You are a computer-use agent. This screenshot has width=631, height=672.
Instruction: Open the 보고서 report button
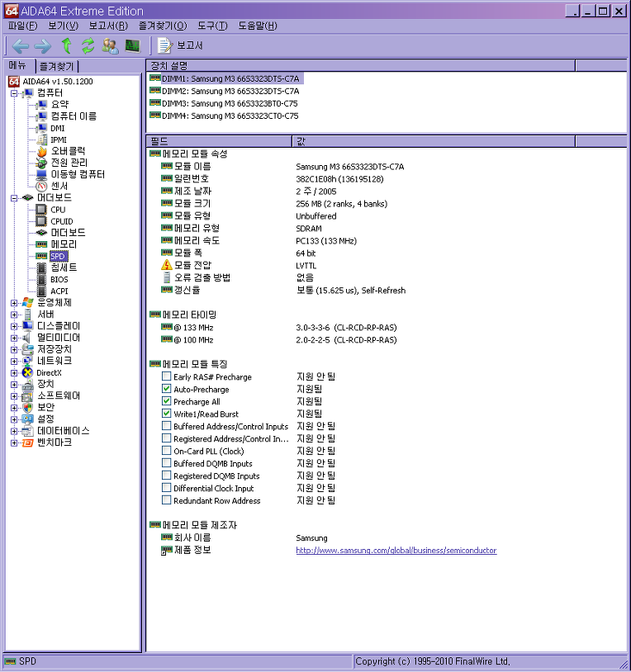[x=180, y=45]
